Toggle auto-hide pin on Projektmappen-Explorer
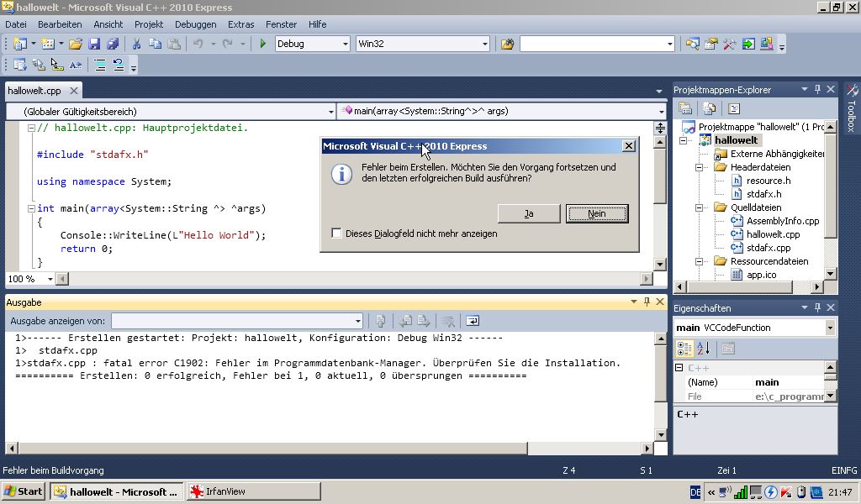Viewport: 861px width, 504px height. pyautogui.click(x=817, y=89)
